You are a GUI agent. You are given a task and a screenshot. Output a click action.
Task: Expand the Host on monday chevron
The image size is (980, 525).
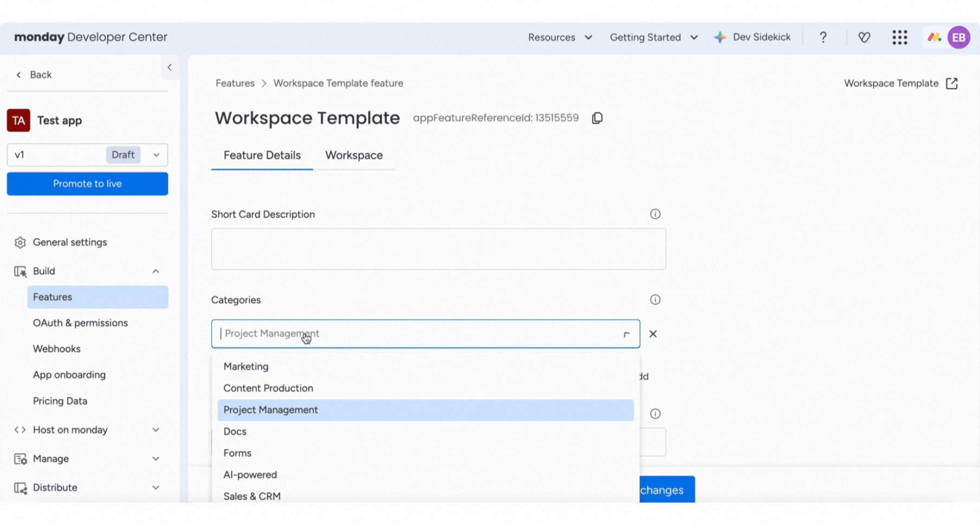coord(156,430)
